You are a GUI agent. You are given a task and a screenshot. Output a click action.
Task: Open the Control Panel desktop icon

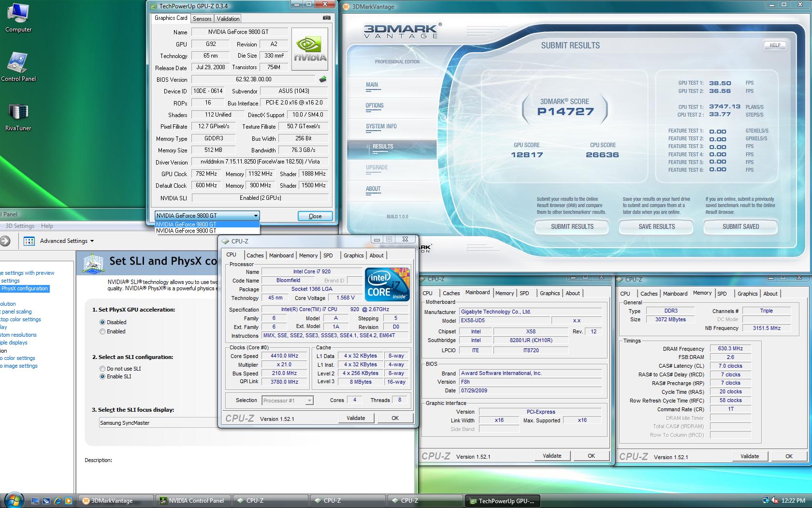click(x=18, y=67)
